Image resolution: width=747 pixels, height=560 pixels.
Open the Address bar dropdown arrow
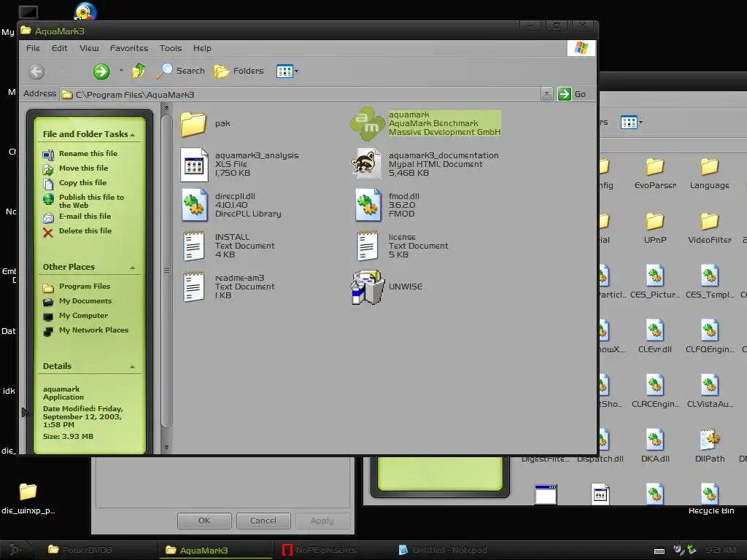click(x=546, y=94)
